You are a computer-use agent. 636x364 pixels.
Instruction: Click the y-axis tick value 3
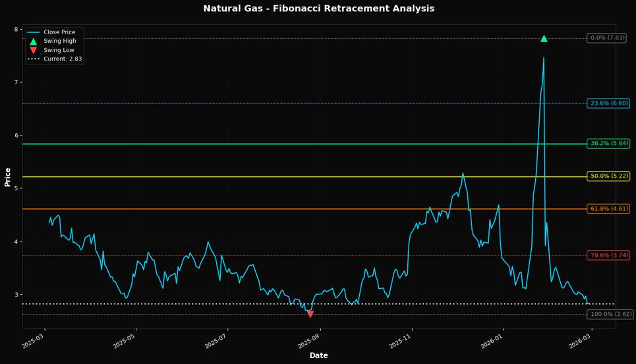[16, 295]
